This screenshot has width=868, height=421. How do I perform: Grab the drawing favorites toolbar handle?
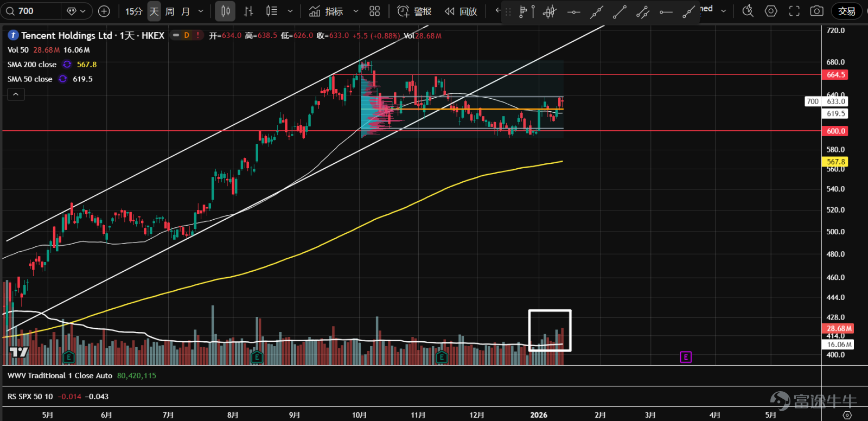(508, 11)
